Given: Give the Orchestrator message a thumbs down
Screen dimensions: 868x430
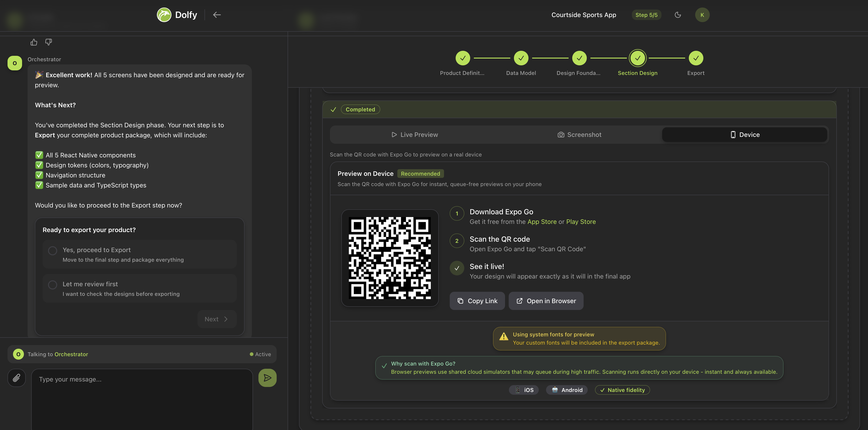Looking at the screenshot, I should coord(49,42).
